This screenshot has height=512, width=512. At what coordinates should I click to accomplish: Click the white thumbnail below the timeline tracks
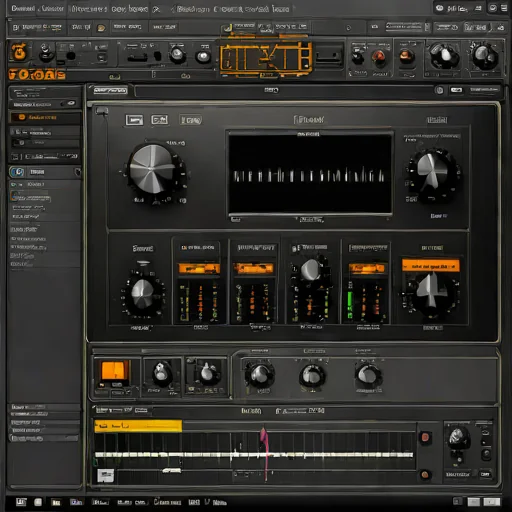tap(105, 475)
